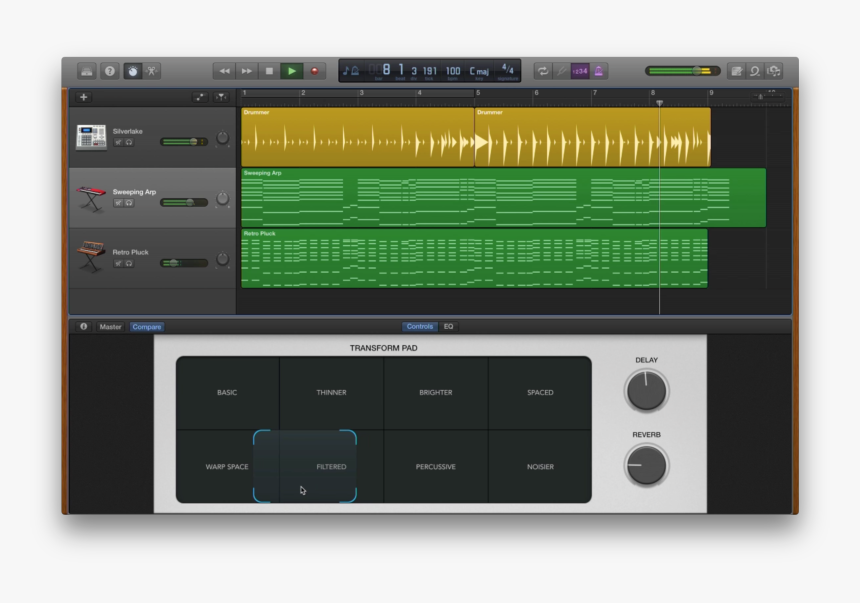Toggle the purple Metronome button

click(598, 71)
